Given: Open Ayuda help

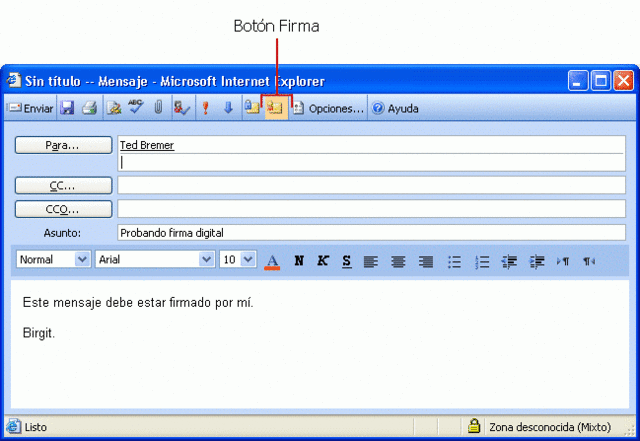Looking at the screenshot, I should (395, 108).
